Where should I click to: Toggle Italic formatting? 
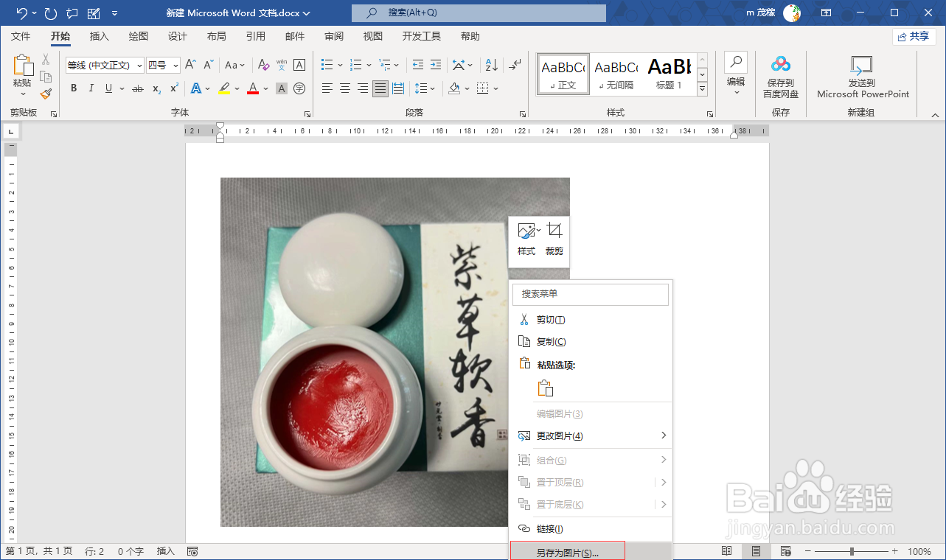point(91,88)
